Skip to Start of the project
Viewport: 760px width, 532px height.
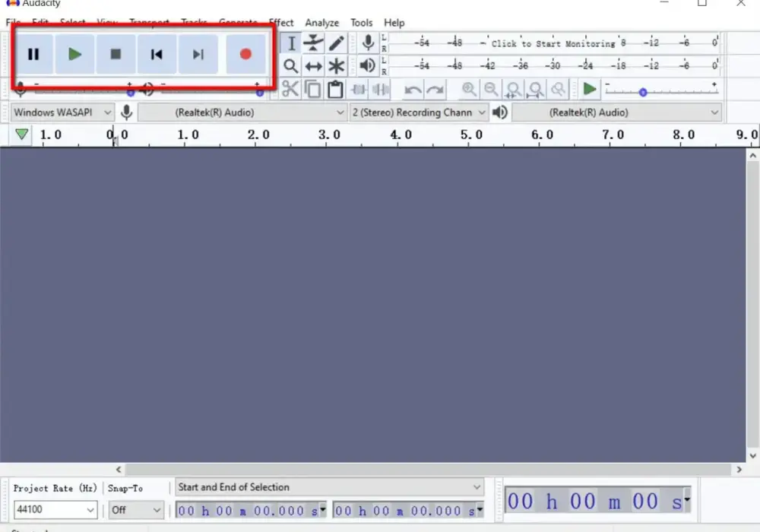tap(157, 54)
